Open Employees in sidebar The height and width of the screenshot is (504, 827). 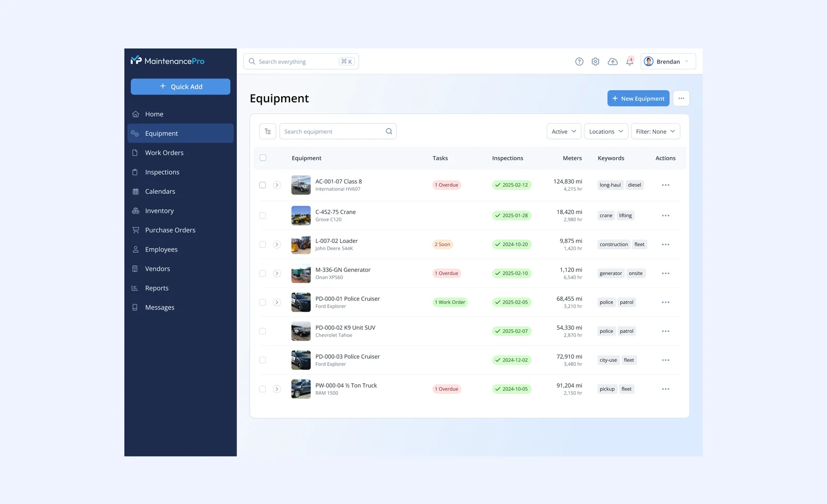(x=180, y=249)
